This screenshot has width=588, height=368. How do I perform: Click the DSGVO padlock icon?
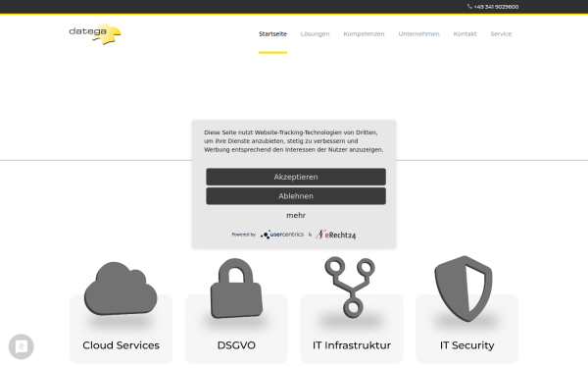click(236, 288)
